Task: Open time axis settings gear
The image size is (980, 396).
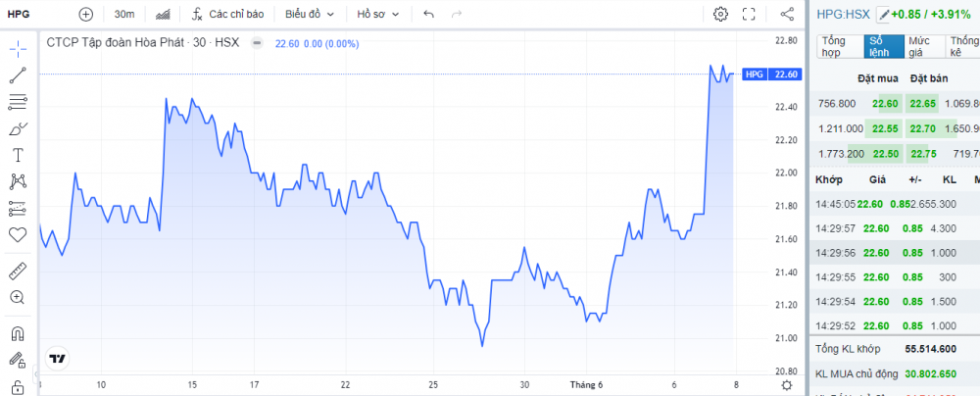Action: click(x=788, y=385)
